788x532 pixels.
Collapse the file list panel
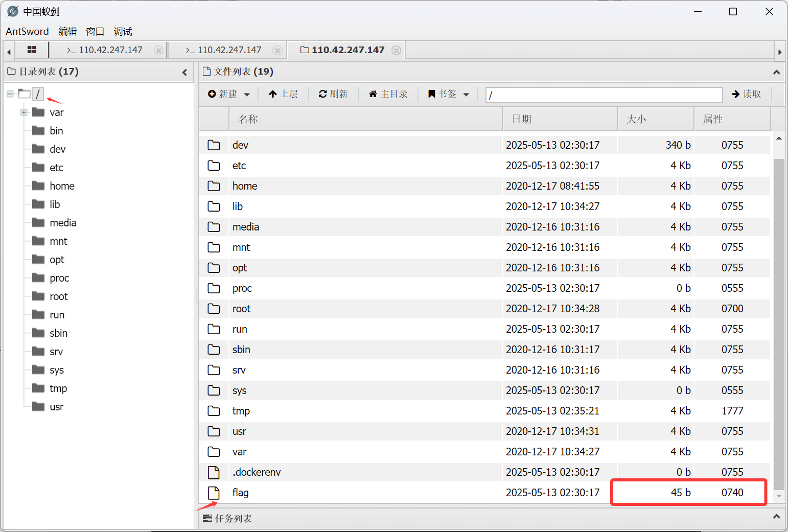click(x=776, y=72)
